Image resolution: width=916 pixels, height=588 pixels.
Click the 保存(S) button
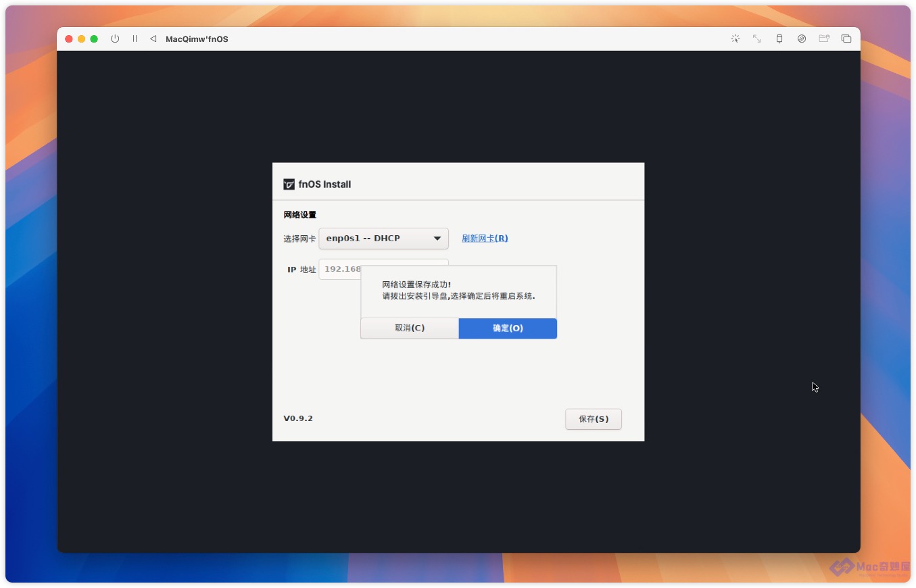[x=594, y=419]
